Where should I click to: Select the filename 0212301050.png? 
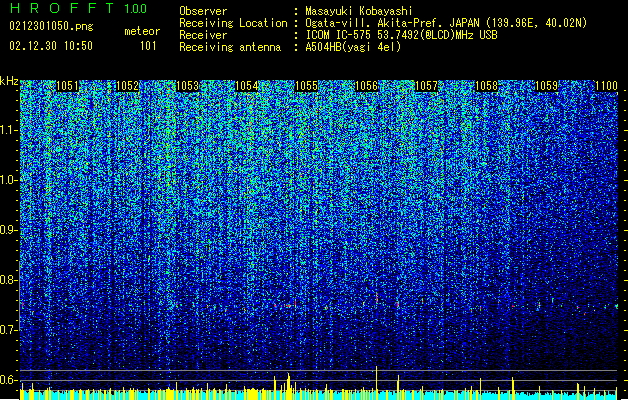point(51,26)
